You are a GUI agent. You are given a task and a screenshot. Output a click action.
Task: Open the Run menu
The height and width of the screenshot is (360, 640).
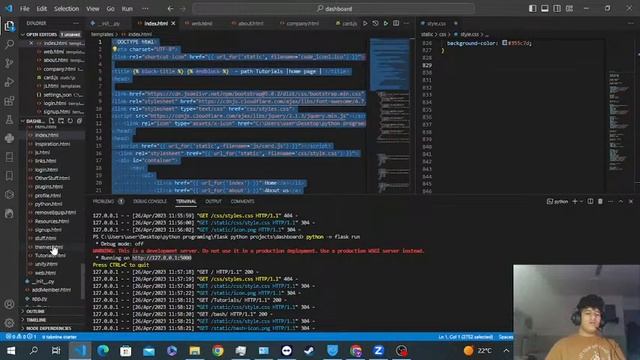coord(127,9)
